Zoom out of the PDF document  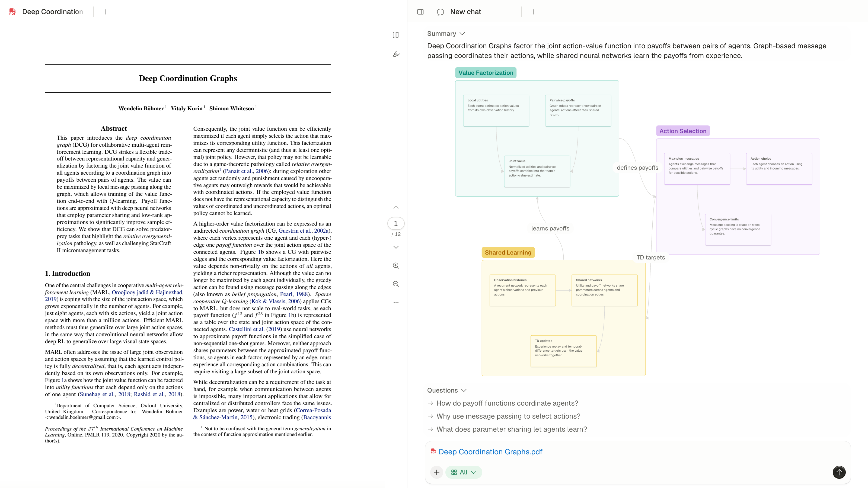396,284
